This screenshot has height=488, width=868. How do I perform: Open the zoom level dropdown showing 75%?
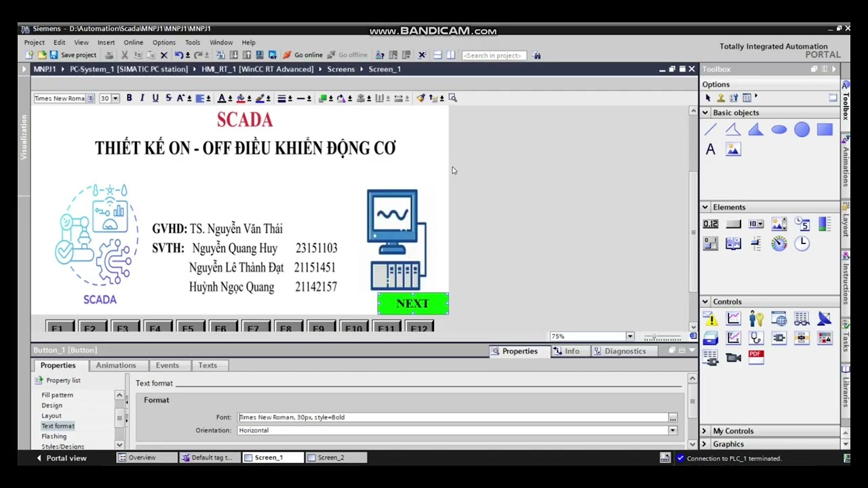pyautogui.click(x=630, y=336)
